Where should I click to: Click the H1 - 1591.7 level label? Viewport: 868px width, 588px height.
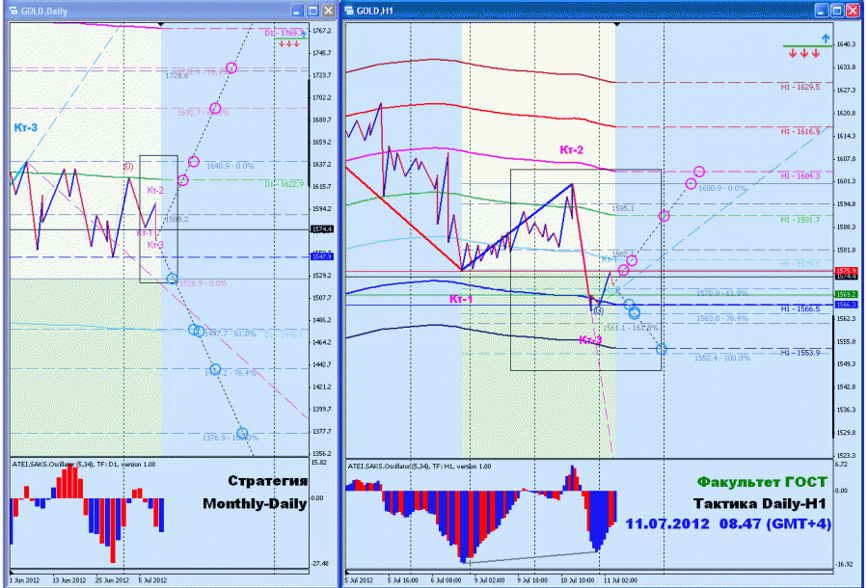pos(800,220)
